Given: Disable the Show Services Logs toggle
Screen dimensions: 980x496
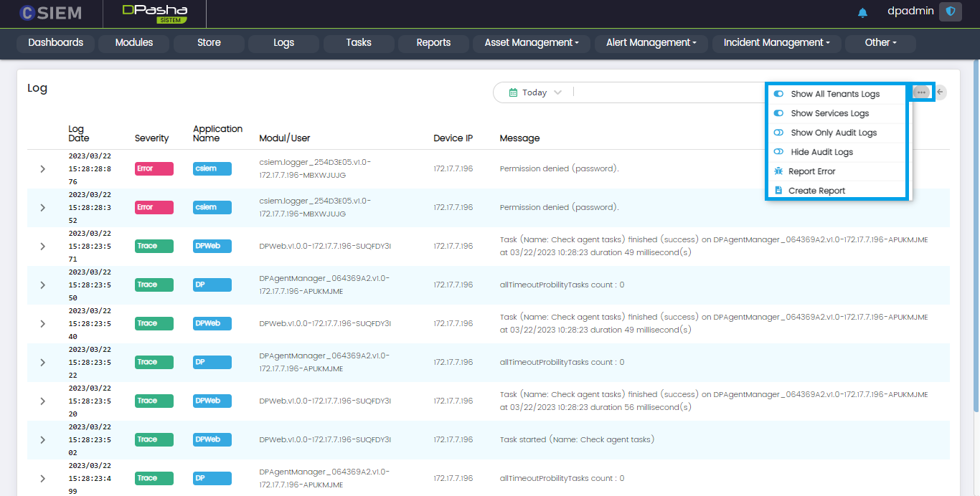Looking at the screenshot, I should [778, 113].
